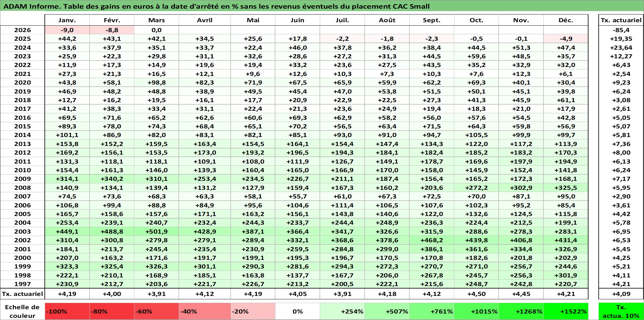Select the +1522% bright green swatch
Viewport: 644px width, 320px height.
pos(566,311)
